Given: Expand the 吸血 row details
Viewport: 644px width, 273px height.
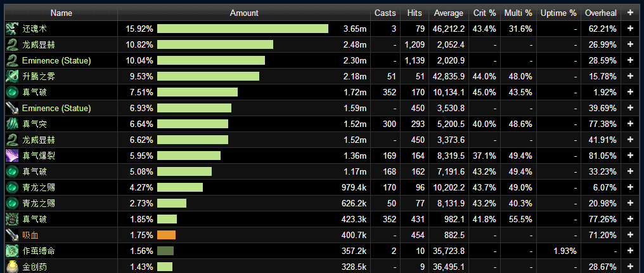Looking at the screenshot, I should [x=631, y=235].
